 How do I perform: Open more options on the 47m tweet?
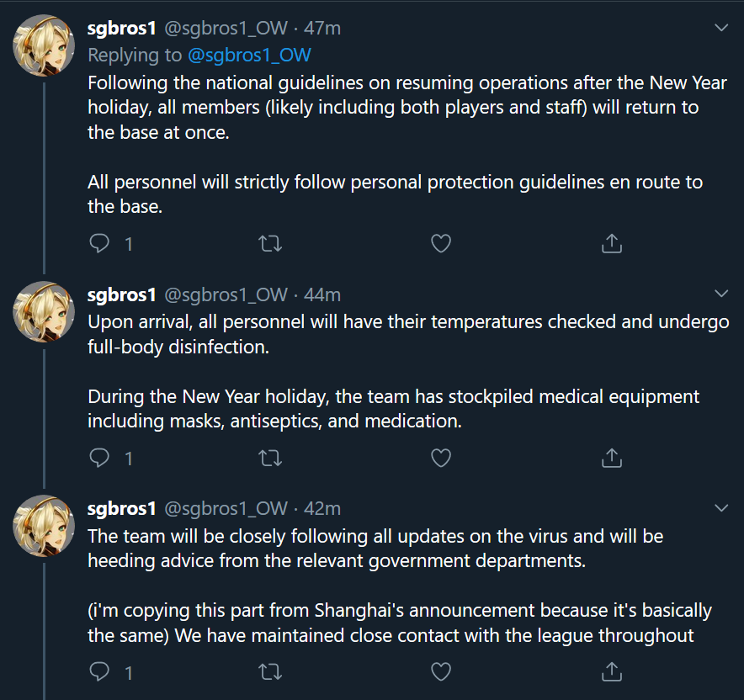[x=721, y=28]
